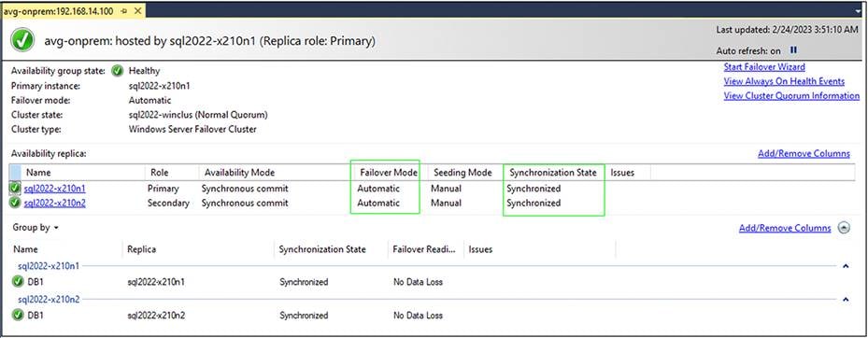The width and height of the screenshot is (868, 338).
Task: Click the Primary instance value sql2022-x210n1
Action: click(160, 86)
